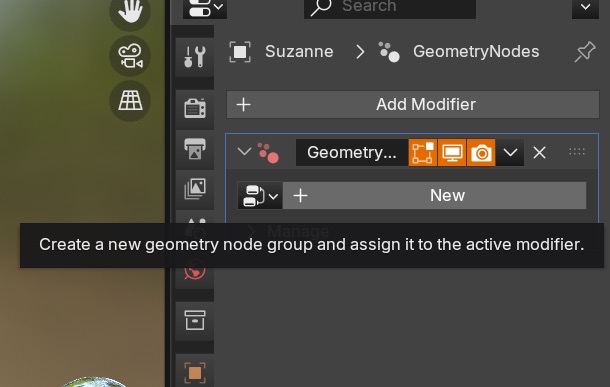Screen dimensions: 610x387
Task: Click the GeometryNodes breadcrumb label
Action: 476,51
